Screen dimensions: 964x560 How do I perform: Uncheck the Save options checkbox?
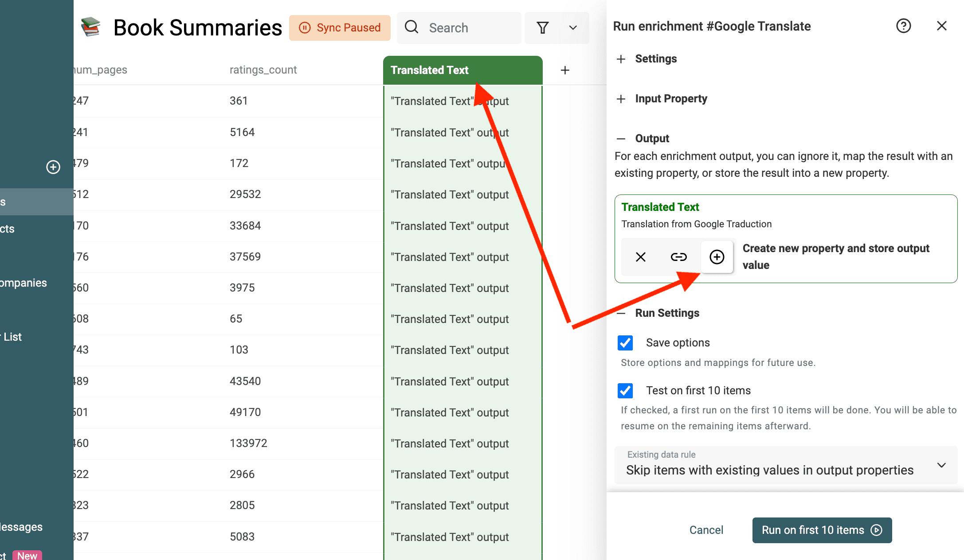coord(625,343)
